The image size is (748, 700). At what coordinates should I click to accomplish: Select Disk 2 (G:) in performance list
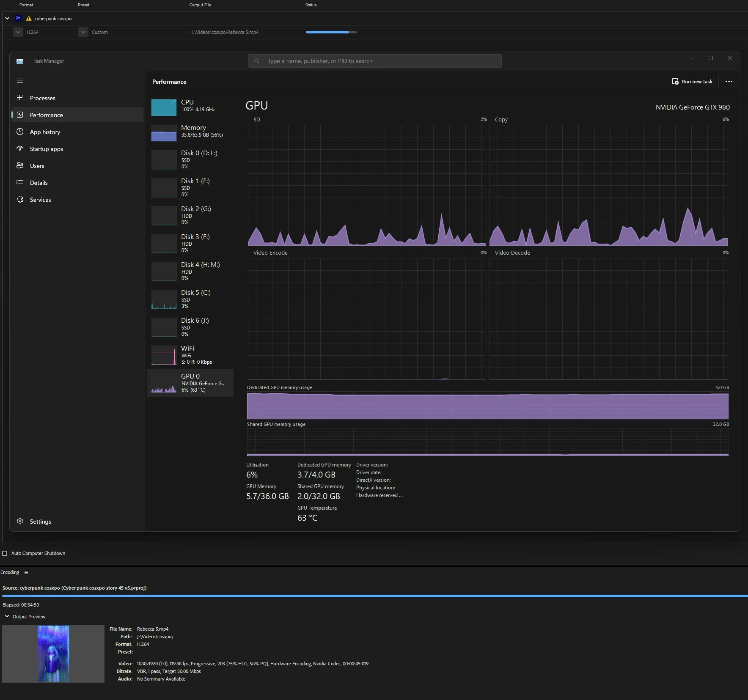pos(190,215)
